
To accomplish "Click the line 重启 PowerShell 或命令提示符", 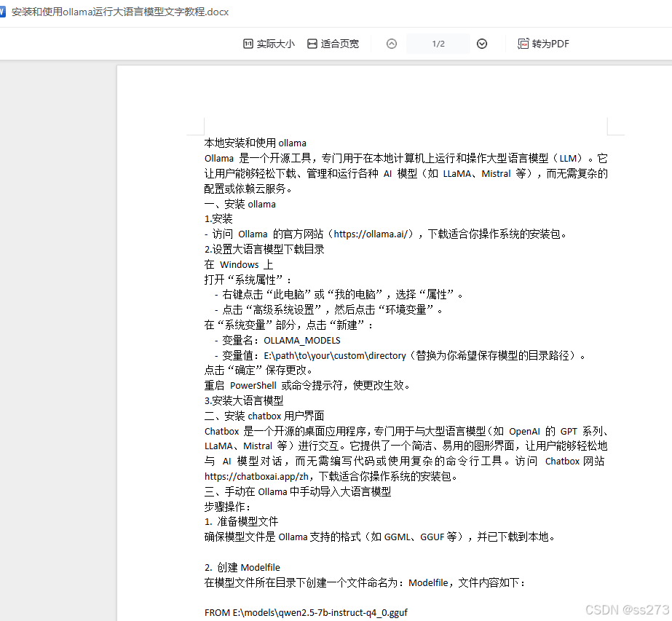I will 308,386.
